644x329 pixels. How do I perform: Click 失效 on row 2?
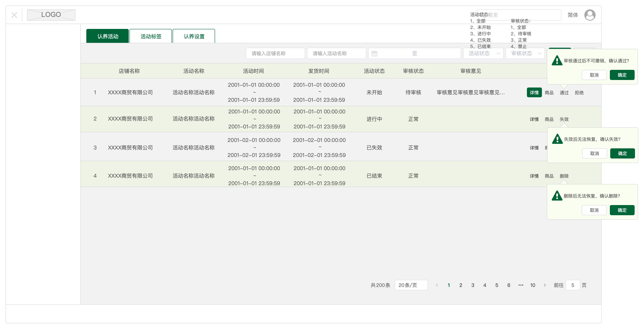(x=564, y=119)
